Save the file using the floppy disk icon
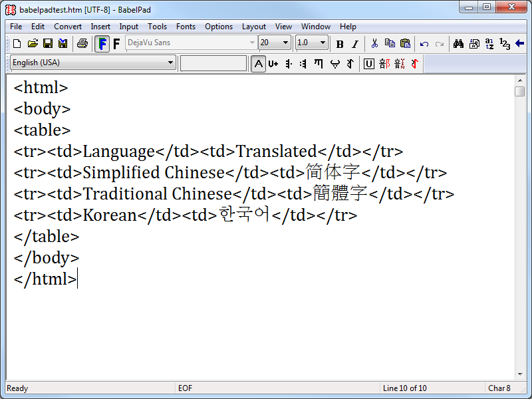Viewport: 532px width, 399px height. [x=48, y=44]
